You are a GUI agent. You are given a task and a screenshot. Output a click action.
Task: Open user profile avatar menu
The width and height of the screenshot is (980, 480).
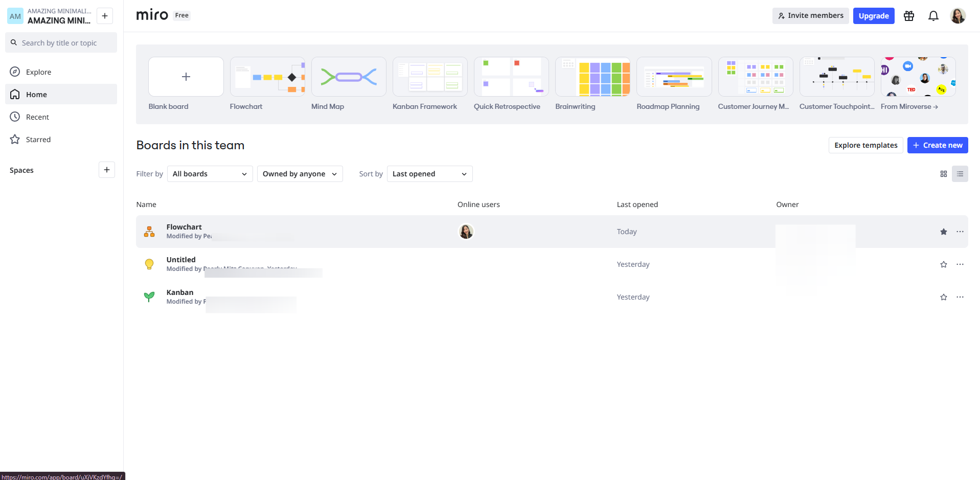click(x=958, y=16)
